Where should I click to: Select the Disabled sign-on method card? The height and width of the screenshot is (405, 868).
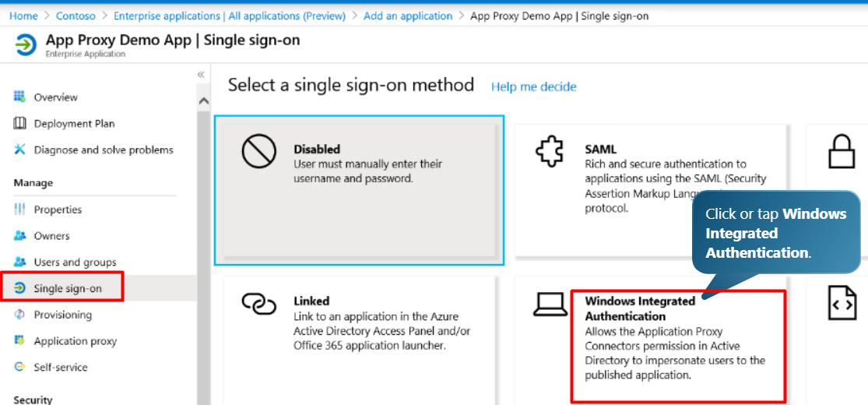360,191
